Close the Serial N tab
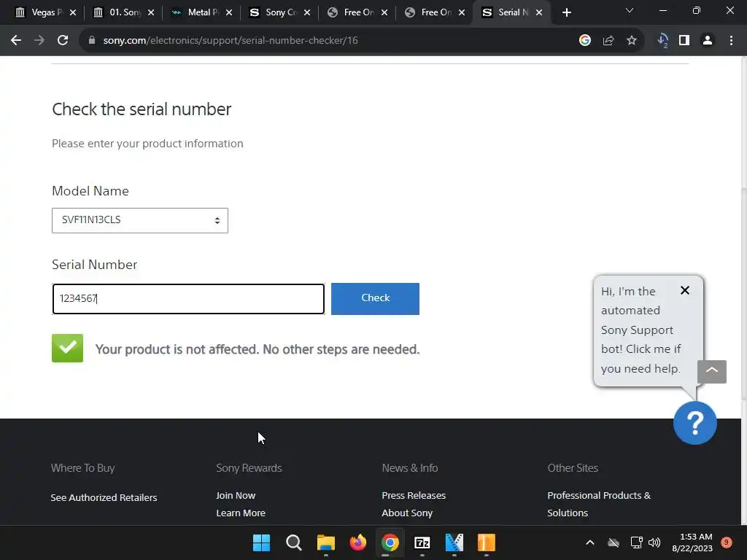The image size is (747, 560). (x=539, y=12)
